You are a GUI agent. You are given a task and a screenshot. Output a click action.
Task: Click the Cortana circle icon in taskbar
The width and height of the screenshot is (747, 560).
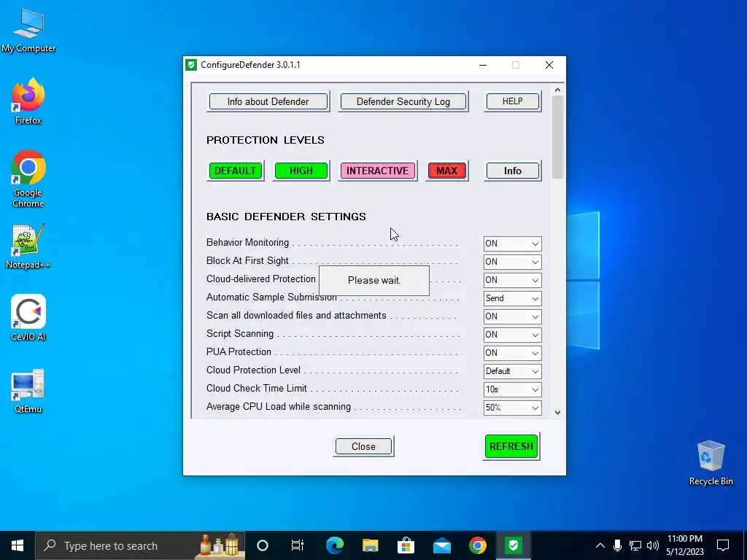tap(263, 545)
